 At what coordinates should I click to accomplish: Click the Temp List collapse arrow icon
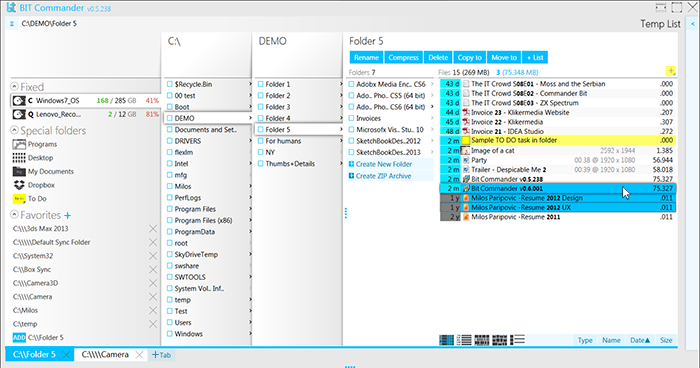(x=693, y=24)
